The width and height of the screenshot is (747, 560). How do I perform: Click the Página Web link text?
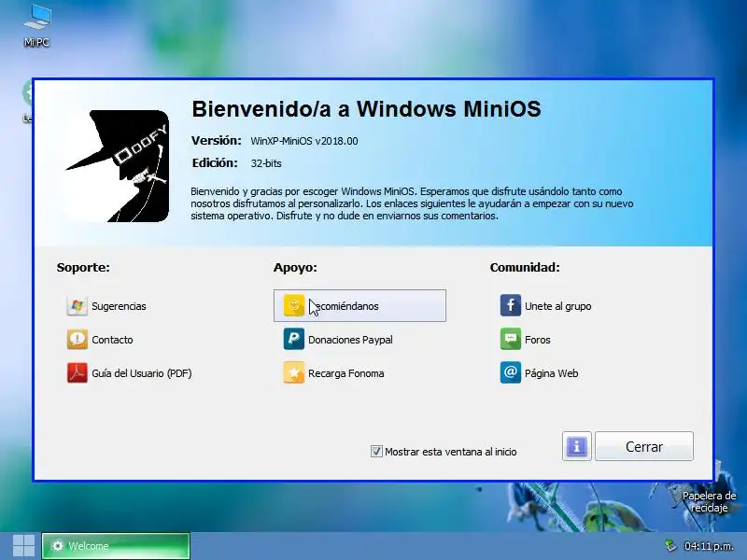pyautogui.click(x=551, y=373)
